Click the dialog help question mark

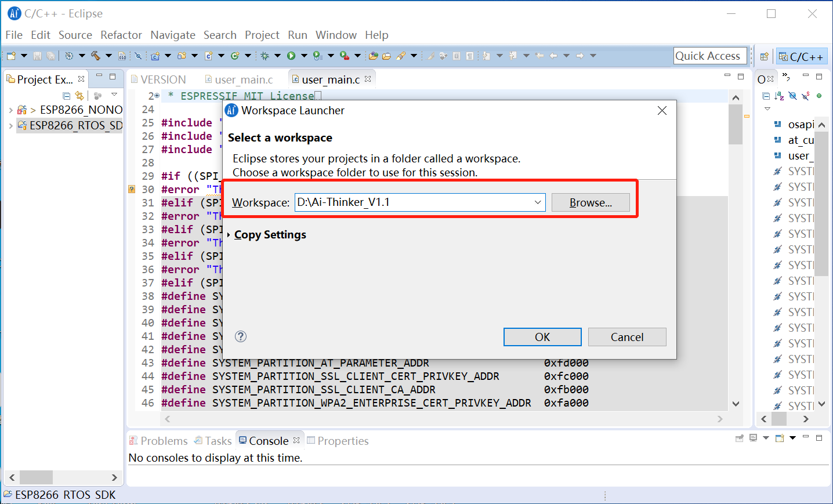click(241, 336)
